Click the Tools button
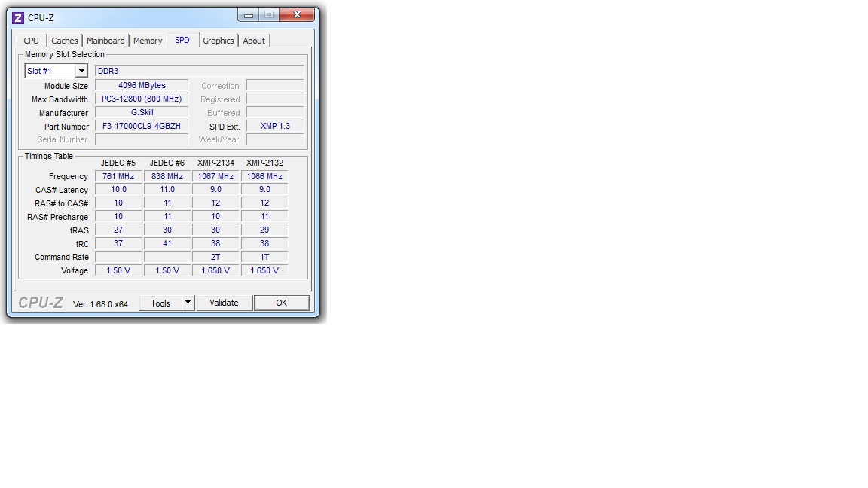The height and width of the screenshot is (488, 868). point(160,303)
